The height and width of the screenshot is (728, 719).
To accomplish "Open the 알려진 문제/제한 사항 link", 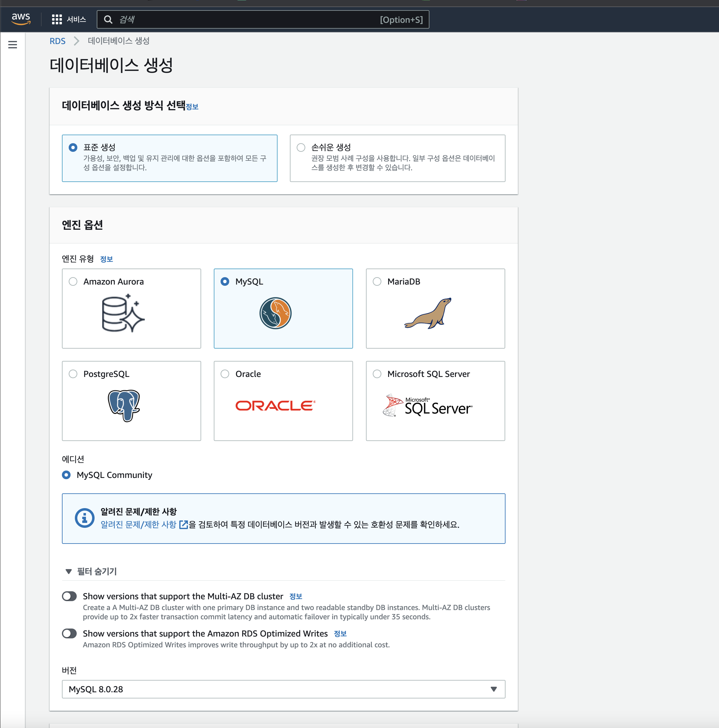I will pyautogui.click(x=138, y=524).
